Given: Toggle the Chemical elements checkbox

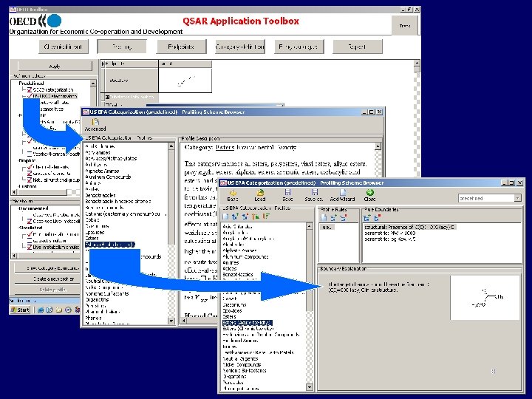Looking at the screenshot, I should point(30,167).
